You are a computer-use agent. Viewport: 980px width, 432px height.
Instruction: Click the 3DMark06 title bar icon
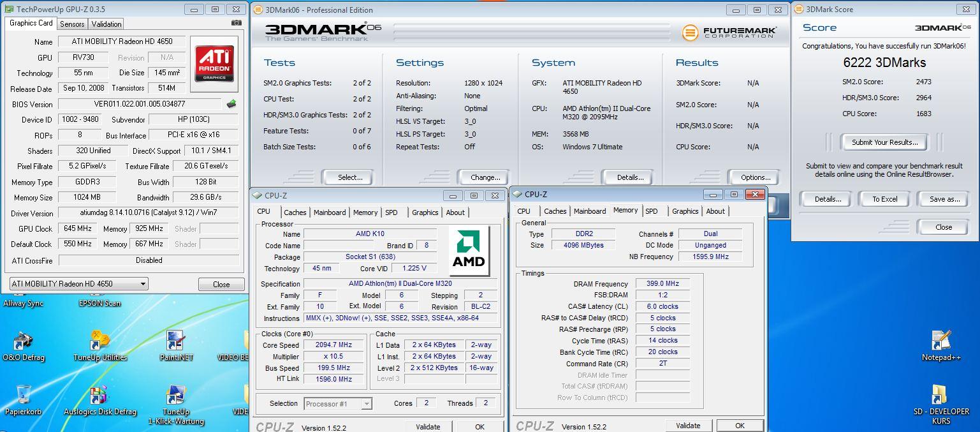[x=258, y=10]
